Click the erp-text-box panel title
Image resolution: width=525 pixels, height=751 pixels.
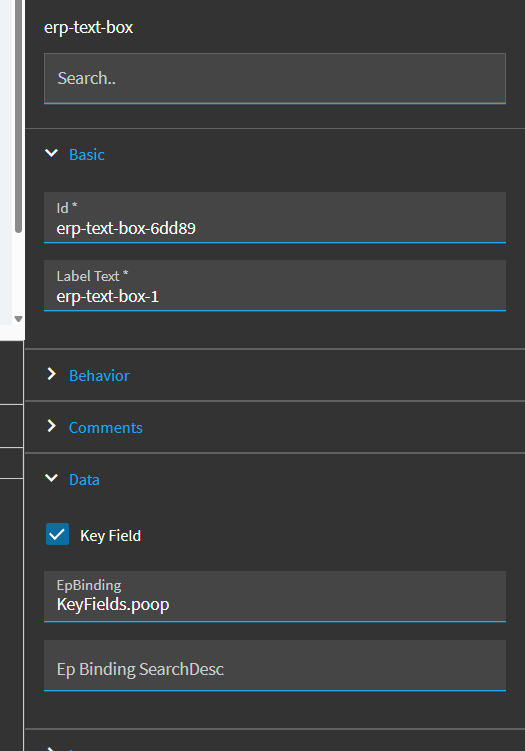click(89, 28)
